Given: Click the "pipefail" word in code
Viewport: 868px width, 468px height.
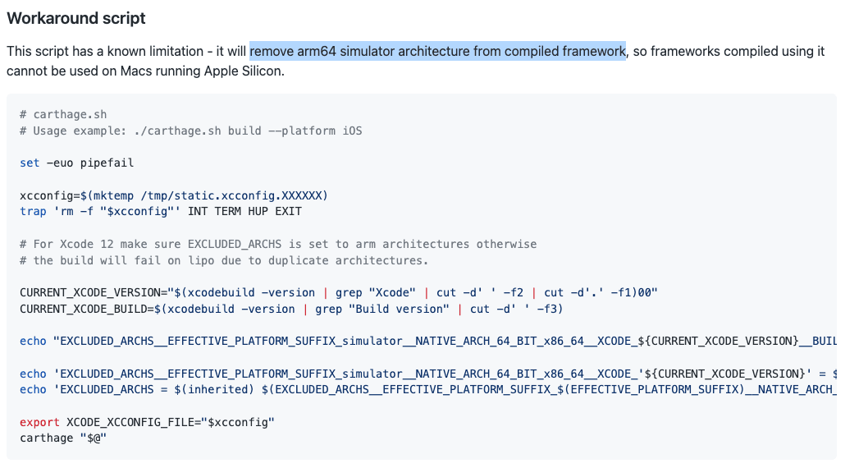Looking at the screenshot, I should coord(107,163).
